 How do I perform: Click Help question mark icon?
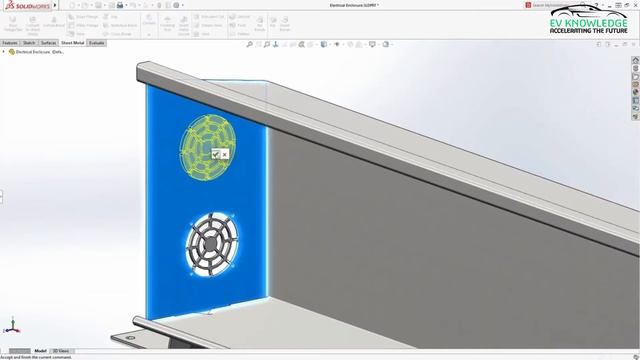click(x=596, y=5)
